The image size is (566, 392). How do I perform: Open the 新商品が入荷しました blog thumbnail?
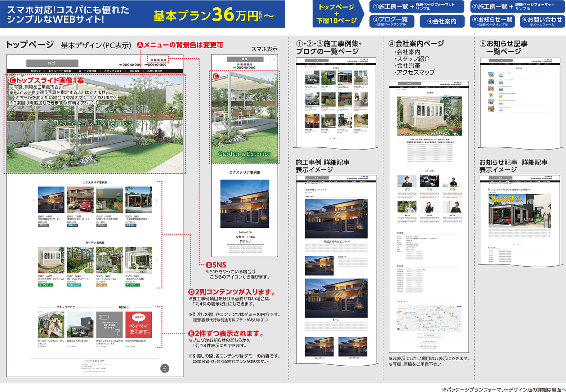point(80,325)
